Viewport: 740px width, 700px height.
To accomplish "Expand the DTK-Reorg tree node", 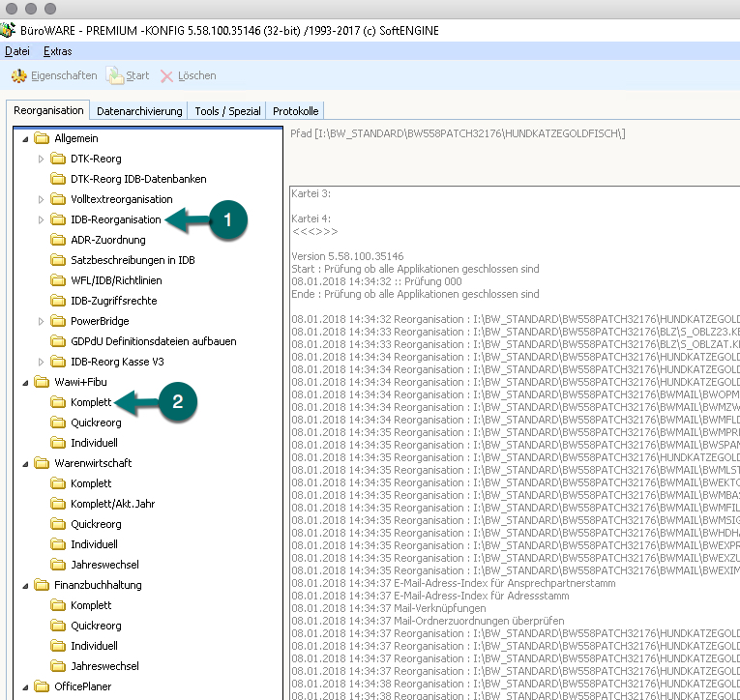I will (41, 159).
